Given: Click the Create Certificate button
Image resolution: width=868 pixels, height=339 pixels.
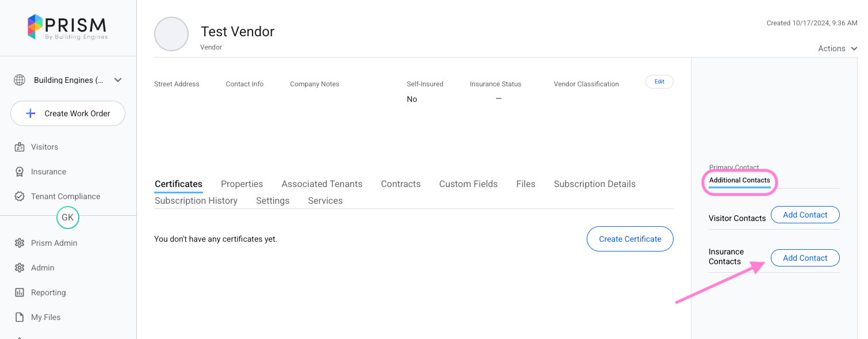Looking at the screenshot, I should point(630,239).
